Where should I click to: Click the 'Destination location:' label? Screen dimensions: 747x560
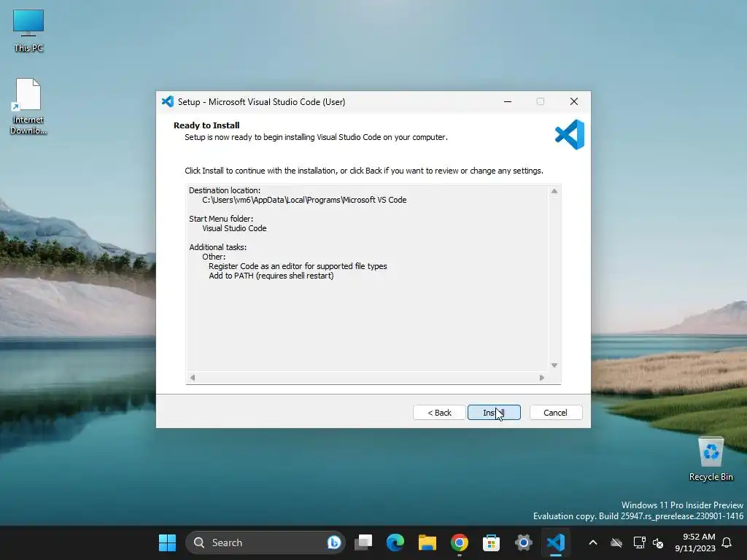coord(225,190)
